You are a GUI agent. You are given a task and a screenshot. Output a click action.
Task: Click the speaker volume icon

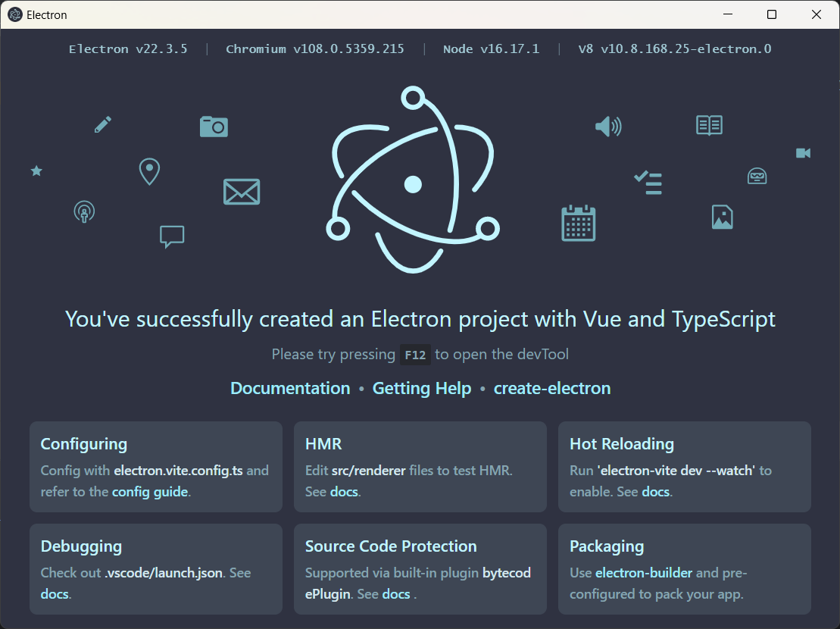point(608,127)
